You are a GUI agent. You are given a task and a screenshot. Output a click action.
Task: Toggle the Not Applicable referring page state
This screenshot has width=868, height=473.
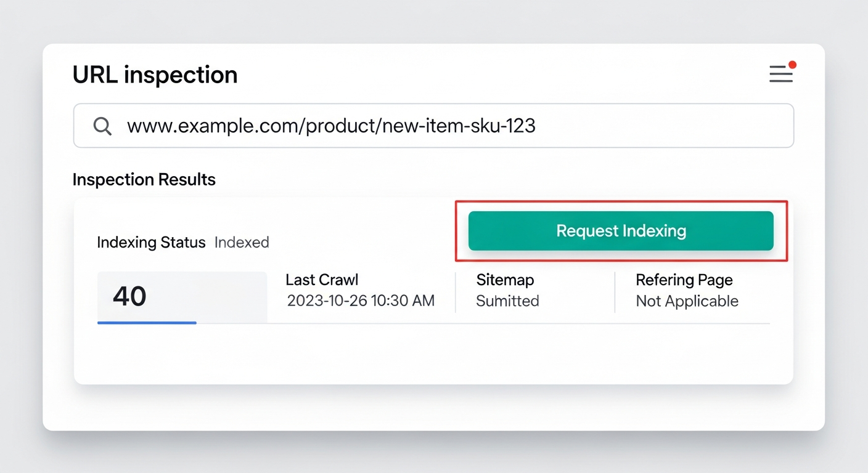pos(687,301)
